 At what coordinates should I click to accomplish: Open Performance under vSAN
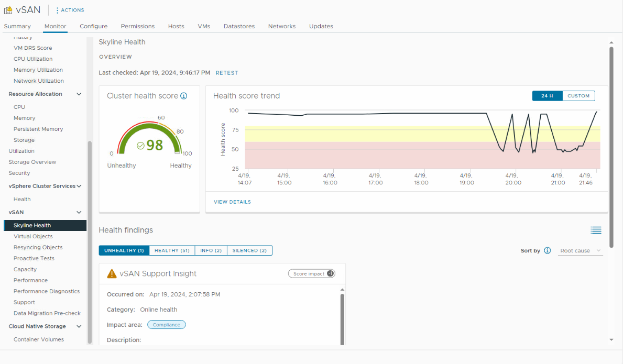(x=30, y=280)
